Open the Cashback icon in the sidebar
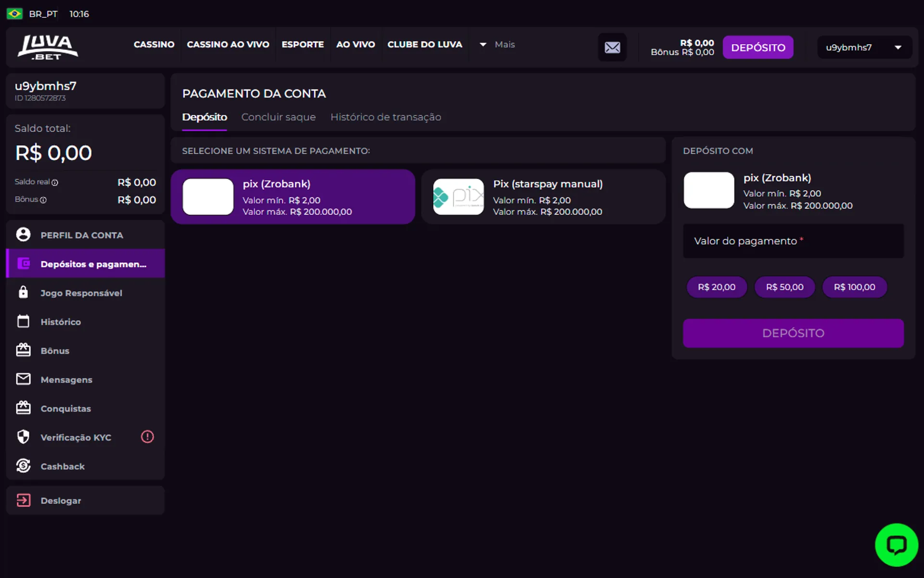The width and height of the screenshot is (924, 578). click(x=23, y=466)
